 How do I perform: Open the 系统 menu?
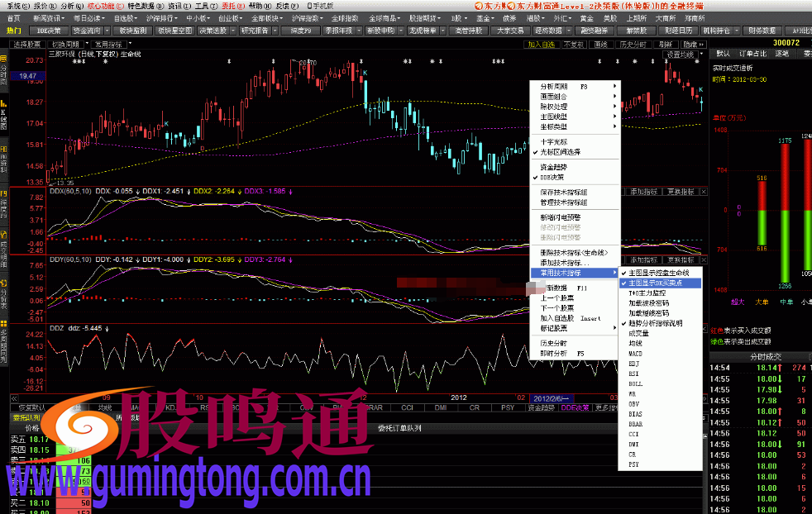tap(17, 6)
